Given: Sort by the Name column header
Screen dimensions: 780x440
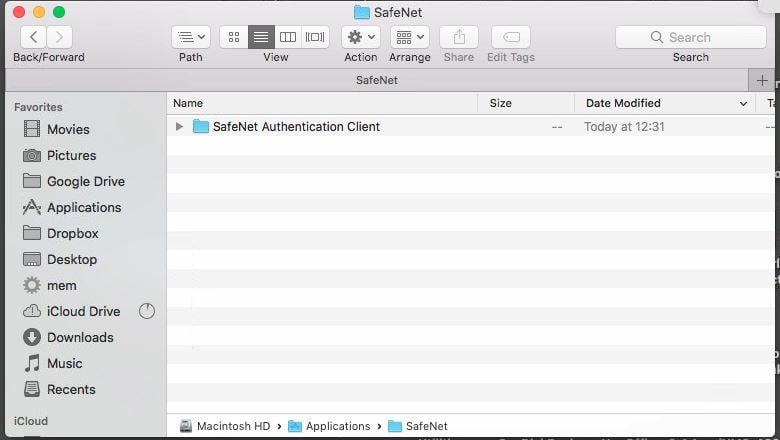Looking at the screenshot, I should tap(322, 103).
